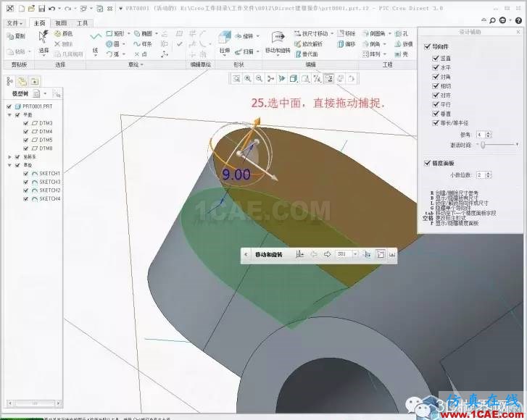Choose the 拔模 draft tool

[x=404, y=44]
